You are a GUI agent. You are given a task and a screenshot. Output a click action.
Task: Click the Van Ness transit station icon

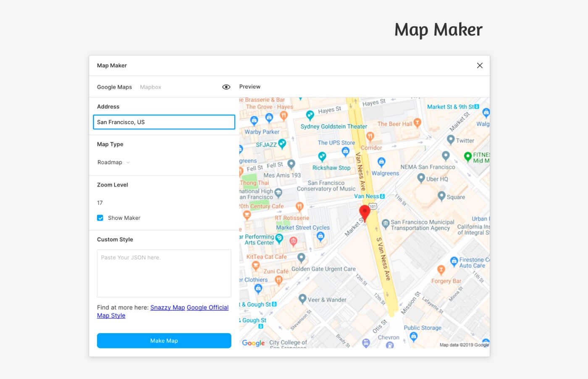(x=382, y=196)
